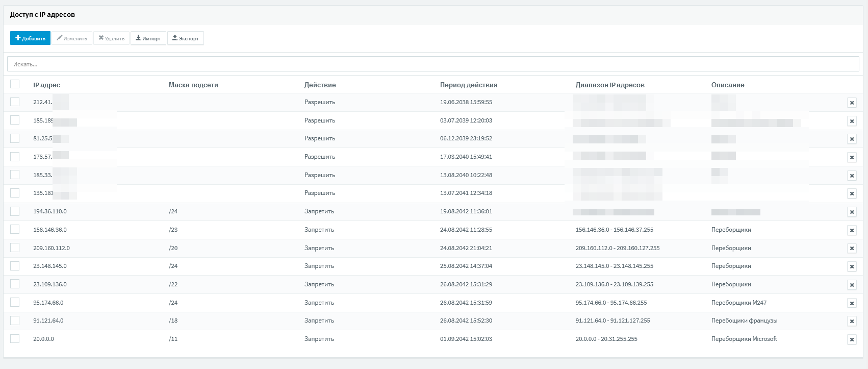Image resolution: width=868 pixels, height=369 pixels.
Task: Delete row dated 06.12.2039 via x icon
Action: pyautogui.click(x=852, y=139)
